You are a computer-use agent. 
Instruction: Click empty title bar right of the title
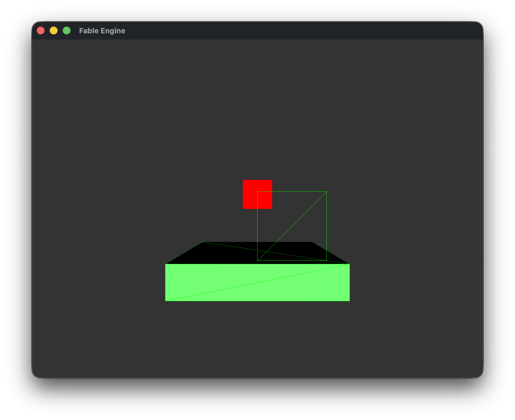click(282, 30)
